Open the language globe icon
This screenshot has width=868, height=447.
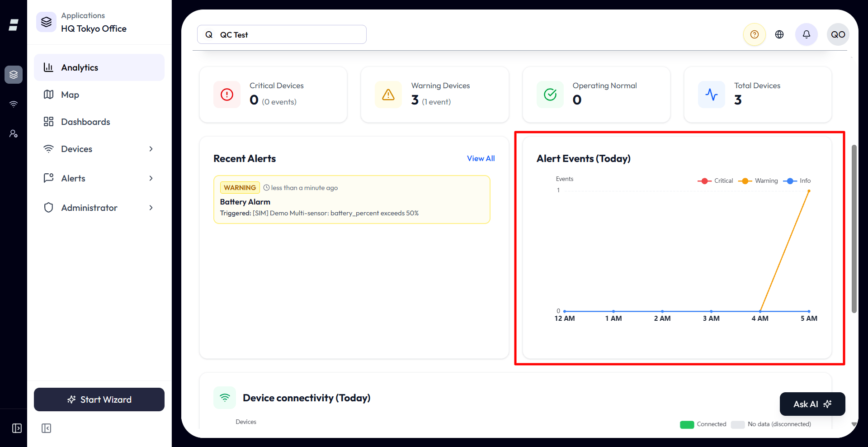(779, 34)
